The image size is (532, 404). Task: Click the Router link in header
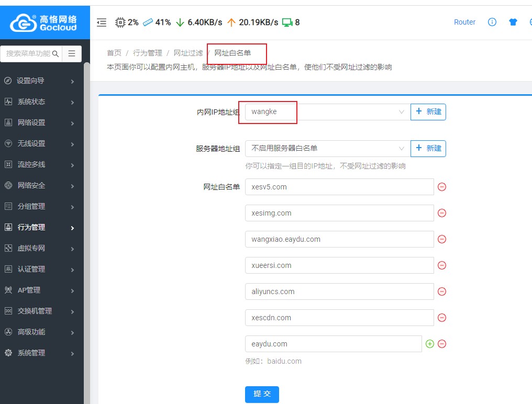464,22
